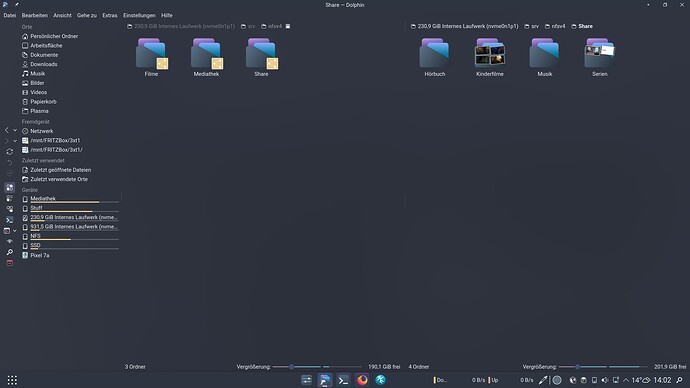
Task: Click the search magnifier icon in the toolbar
Action: point(10,252)
